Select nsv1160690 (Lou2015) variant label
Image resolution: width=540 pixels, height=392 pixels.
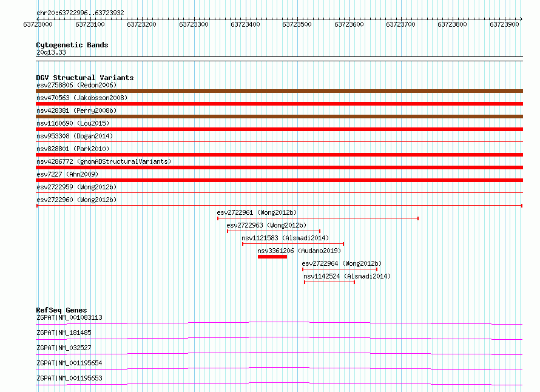(x=73, y=123)
